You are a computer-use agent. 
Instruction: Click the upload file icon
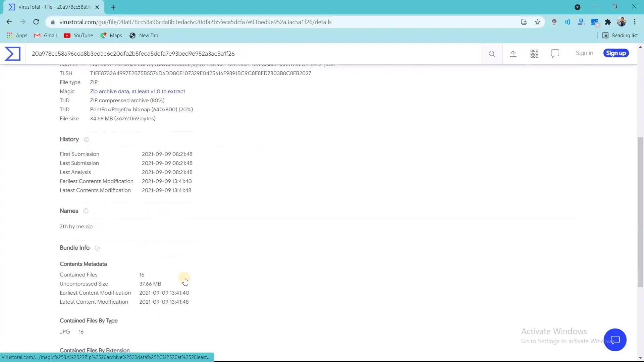[x=513, y=54]
